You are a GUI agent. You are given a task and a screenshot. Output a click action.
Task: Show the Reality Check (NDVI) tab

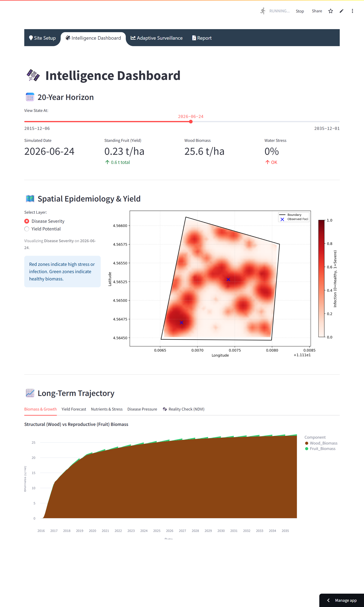183,409
